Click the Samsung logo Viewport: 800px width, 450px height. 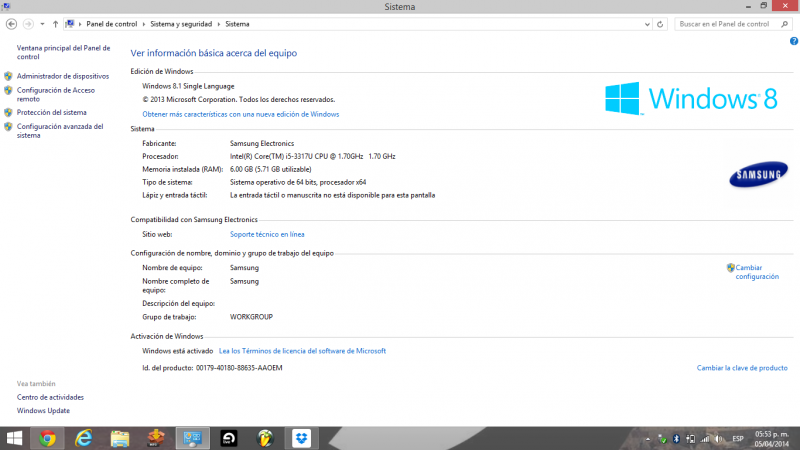[758, 174]
